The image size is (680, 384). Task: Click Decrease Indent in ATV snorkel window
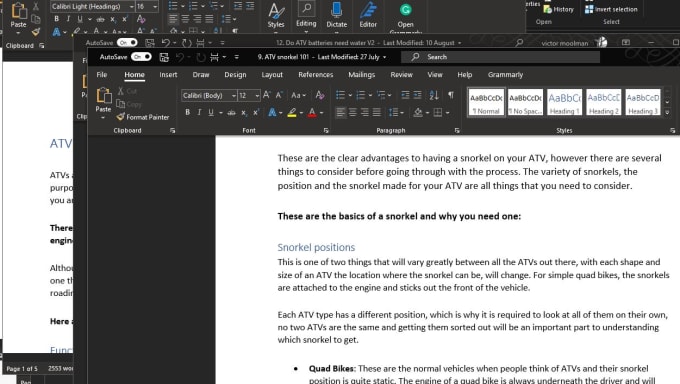[405, 95]
